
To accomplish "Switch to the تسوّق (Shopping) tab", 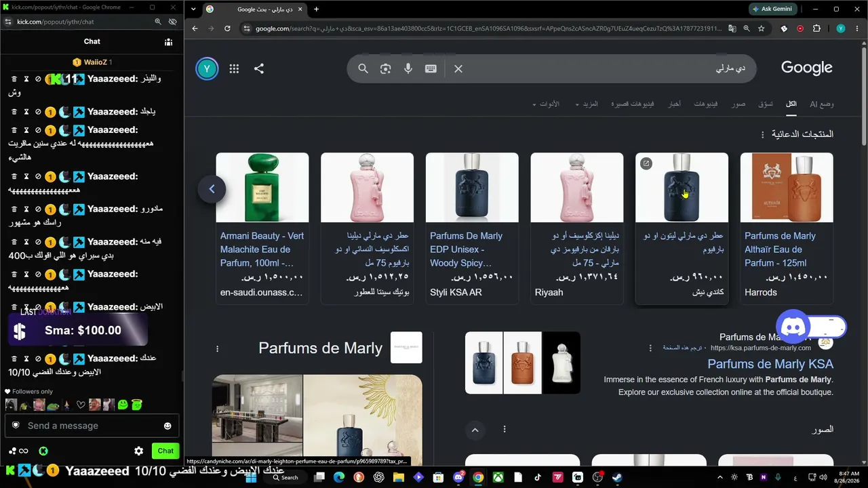I will tap(766, 104).
